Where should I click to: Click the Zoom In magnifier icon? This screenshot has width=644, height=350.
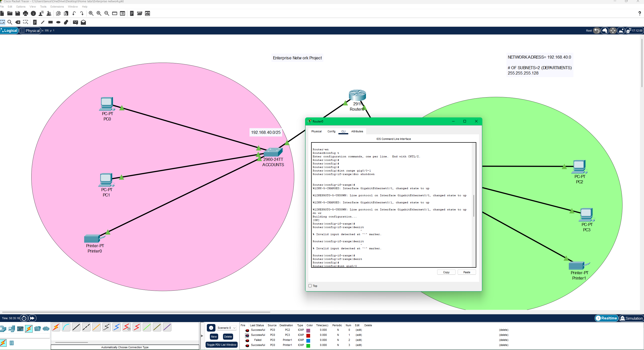tap(91, 13)
